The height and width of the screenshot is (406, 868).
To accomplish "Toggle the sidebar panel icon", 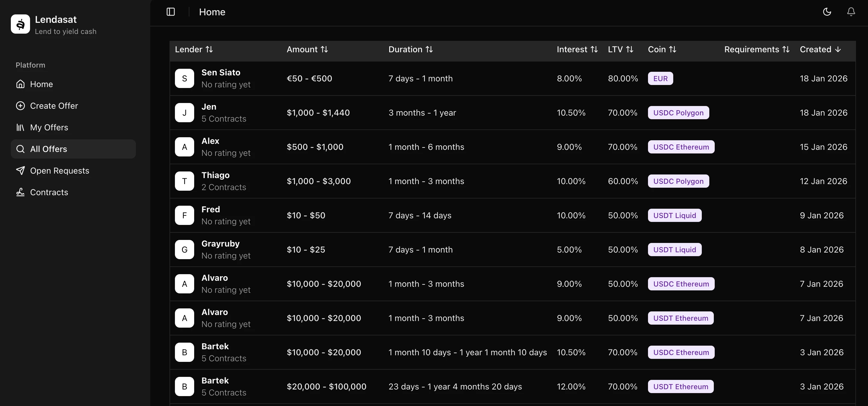I will 170,12.
